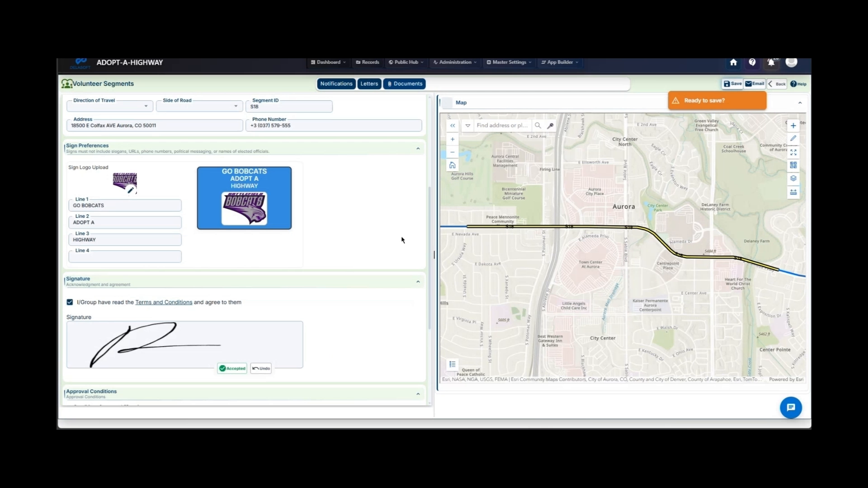Click the default map extent home icon
Screen dimensions: 868x488
(x=452, y=165)
